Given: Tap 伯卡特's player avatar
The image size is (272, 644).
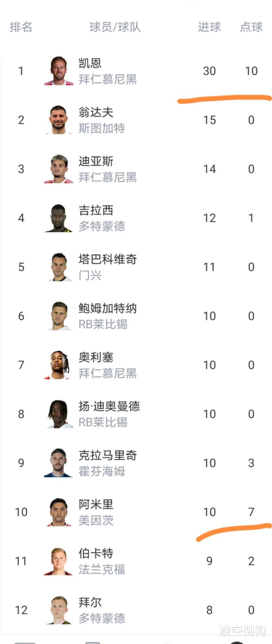Looking at the screenshot, I should [59, 561].
